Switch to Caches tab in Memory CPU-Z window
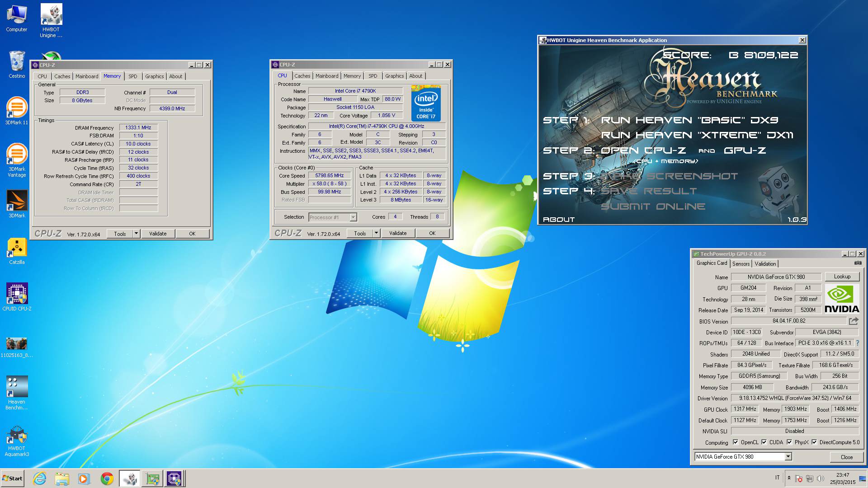The width and height of the screenshot is (868, 488). coord(62,76)
